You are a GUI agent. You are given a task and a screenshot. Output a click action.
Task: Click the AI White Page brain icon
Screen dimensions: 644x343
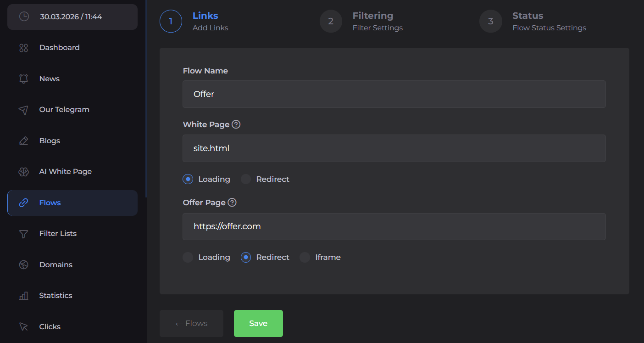[23, 172]
